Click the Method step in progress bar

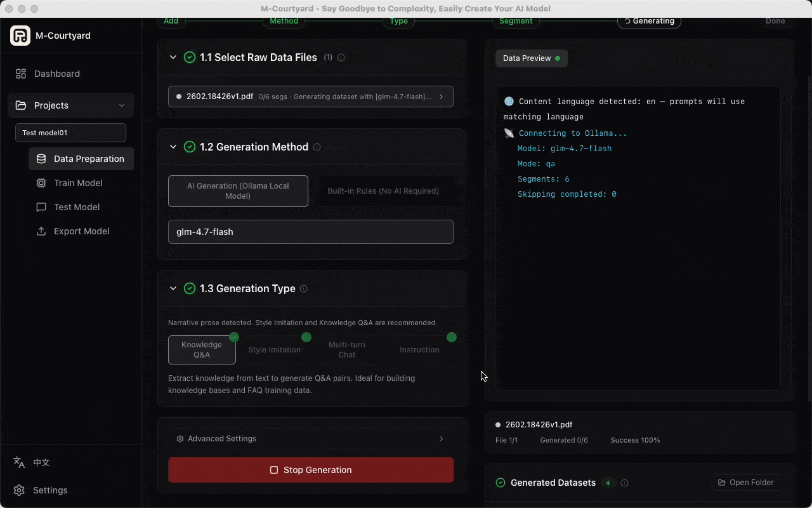pos(284,21)
